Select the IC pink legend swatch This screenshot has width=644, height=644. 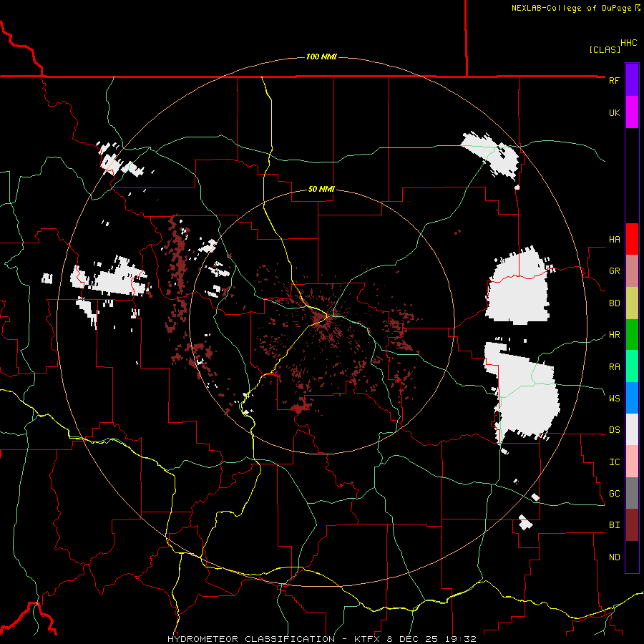[632, 462]
